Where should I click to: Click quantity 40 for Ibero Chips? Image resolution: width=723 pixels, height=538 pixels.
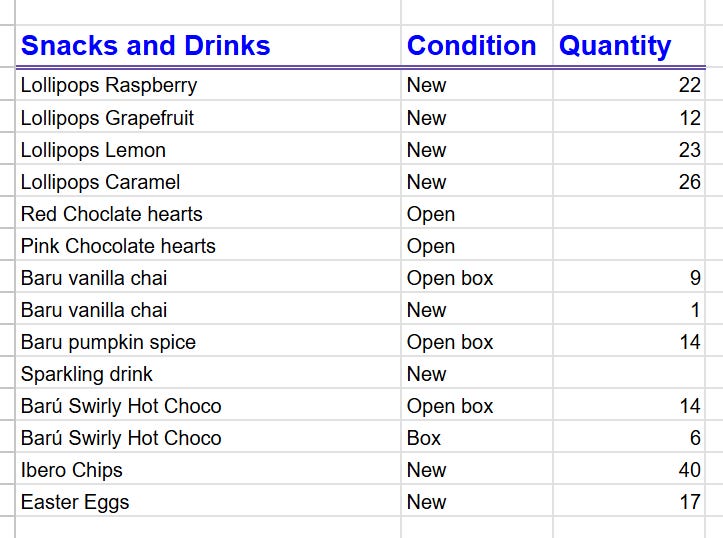coord(629,470)
